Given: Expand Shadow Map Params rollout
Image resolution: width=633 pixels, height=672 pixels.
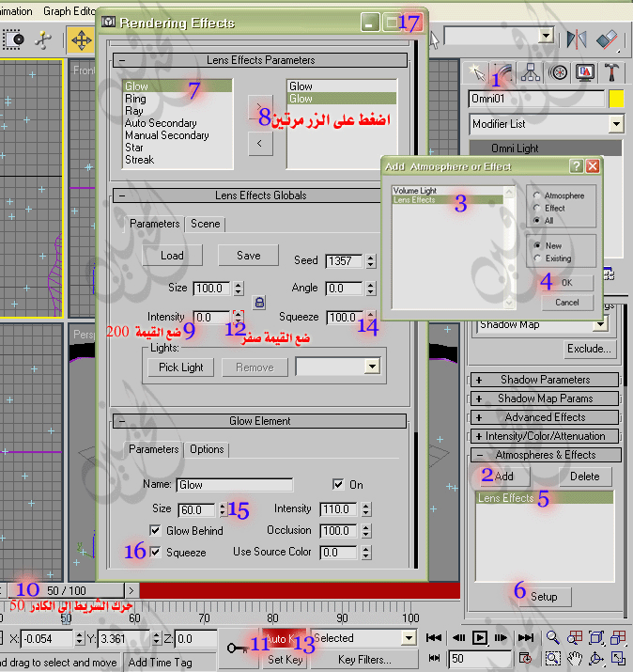Looking at the screenshot, I should pyautogui.click(x=545, y=399).
